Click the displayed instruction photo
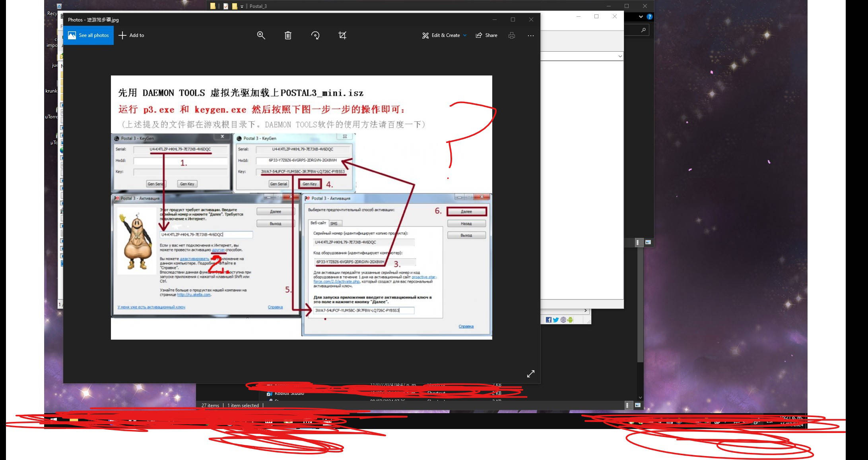The height and width of the screenshot is (460, 868). [301, 207]
